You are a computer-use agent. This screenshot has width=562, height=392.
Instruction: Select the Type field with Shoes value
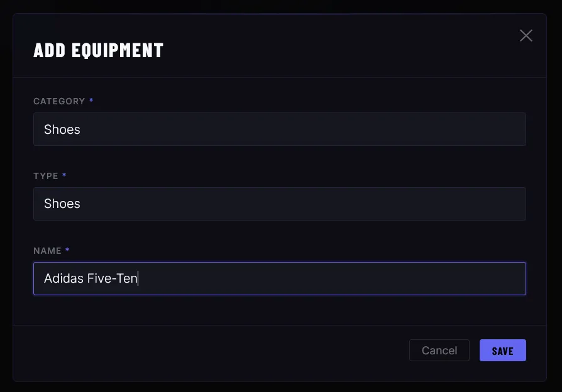280,204
